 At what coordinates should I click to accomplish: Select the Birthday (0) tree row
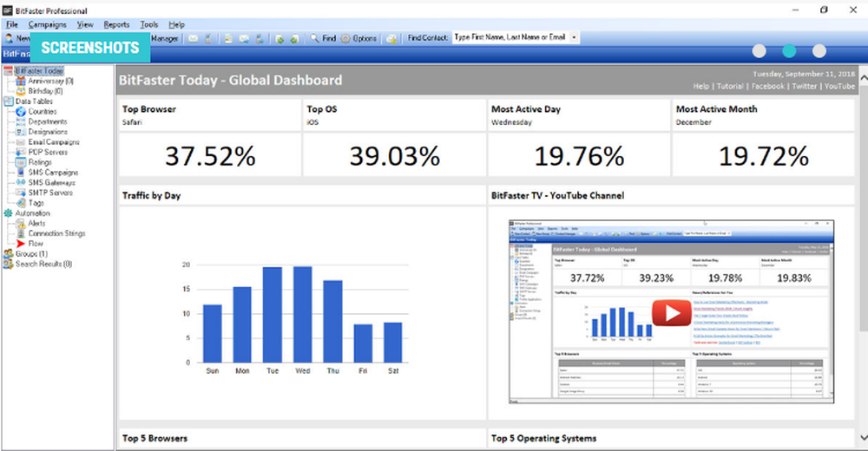click(x=45, y=91)
